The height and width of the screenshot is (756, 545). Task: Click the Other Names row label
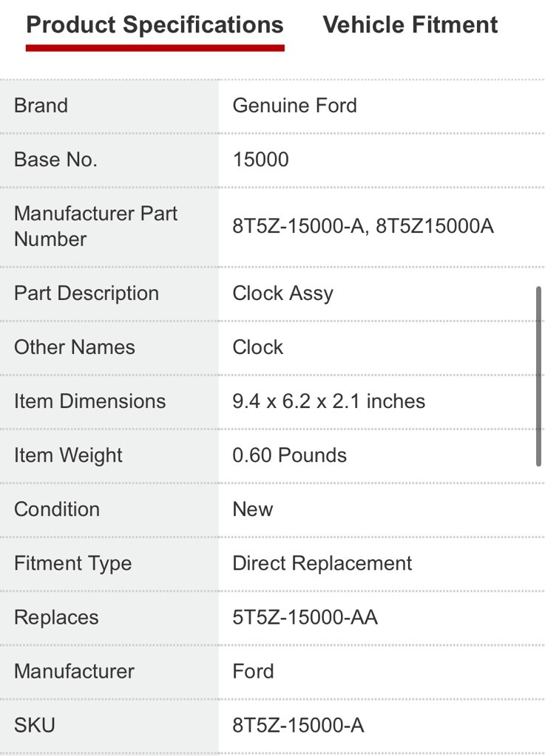pyautogui.click(x=74, y=347)
